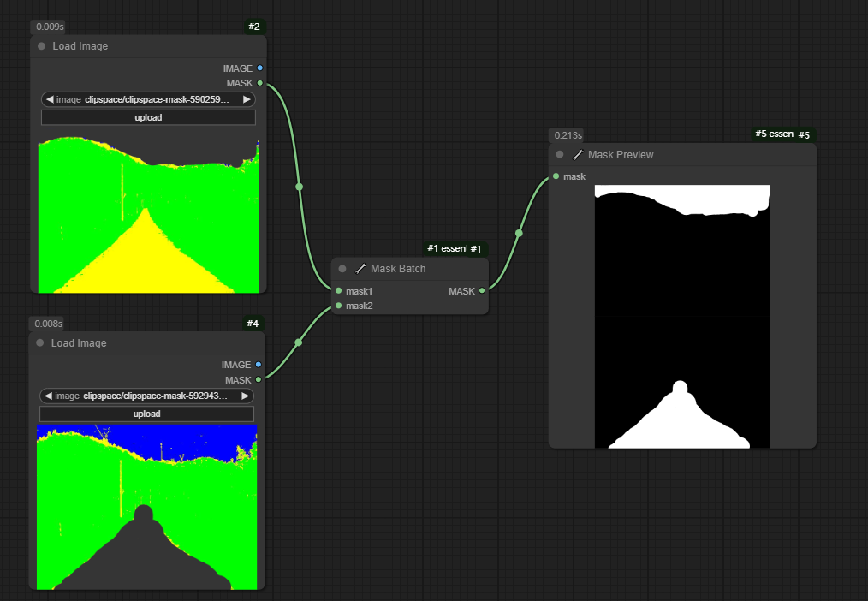Click the IMAGE output port on node #4
This screenshot has height=601, width=868.
[259, 365]
